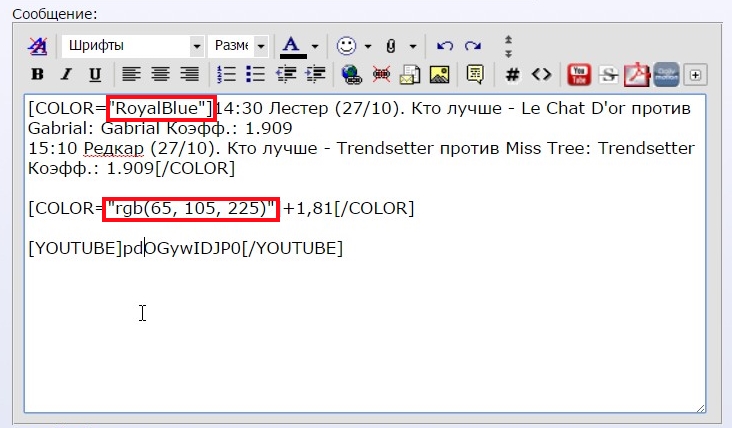Wrap selection in QUOTE tags
Viewport: 732px width, 428px height.
coord(475,74)
